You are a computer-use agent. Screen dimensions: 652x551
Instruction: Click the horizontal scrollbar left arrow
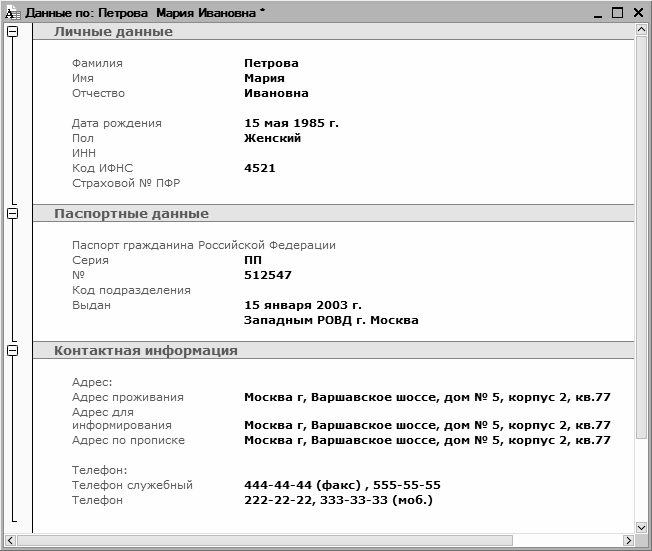[8, 542]
